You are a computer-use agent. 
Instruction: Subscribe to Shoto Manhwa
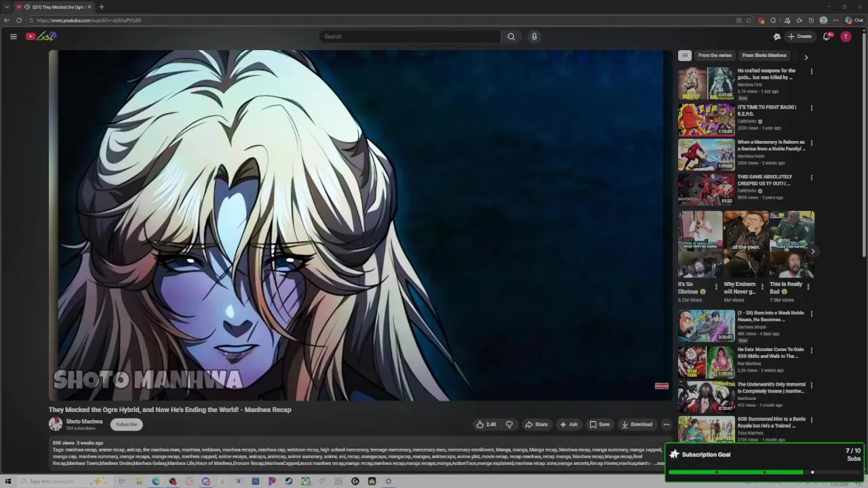click(126, 424)
